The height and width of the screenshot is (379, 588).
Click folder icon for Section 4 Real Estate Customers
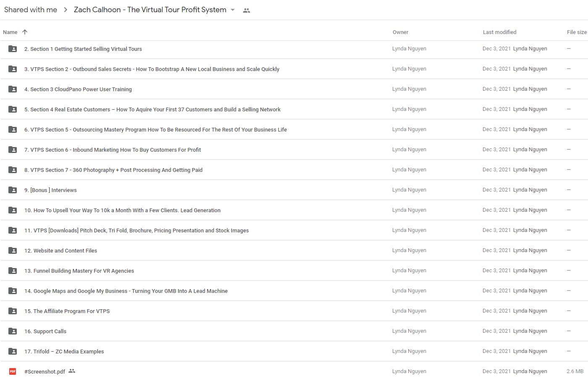(13, 109)
